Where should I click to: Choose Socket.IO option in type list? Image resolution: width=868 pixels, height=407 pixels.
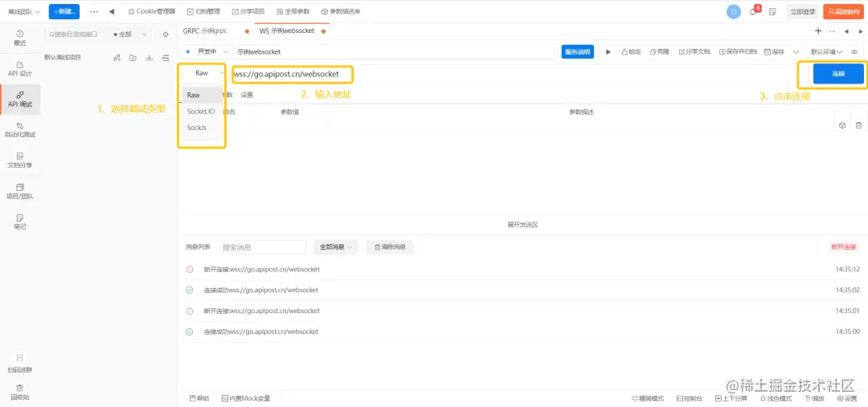coord(203,111)
